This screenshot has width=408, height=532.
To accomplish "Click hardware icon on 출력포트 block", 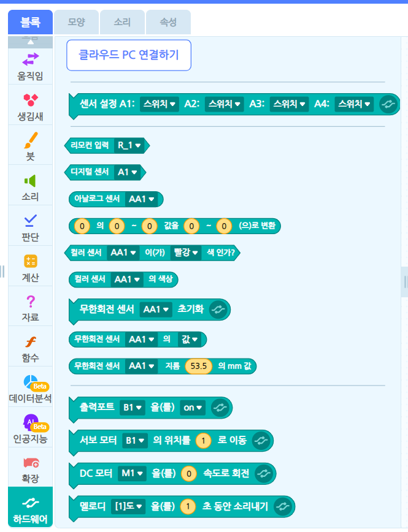I will click(220, 408).
